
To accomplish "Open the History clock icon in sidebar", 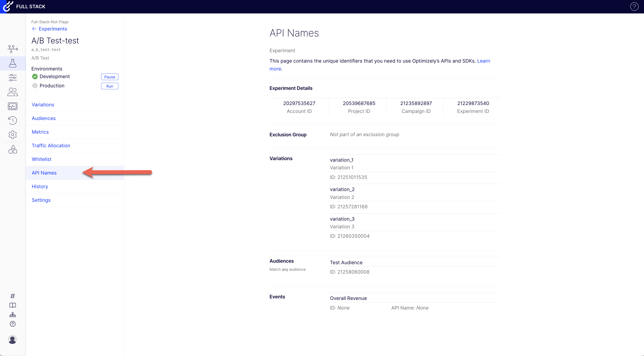I will [x=12, y=120].
